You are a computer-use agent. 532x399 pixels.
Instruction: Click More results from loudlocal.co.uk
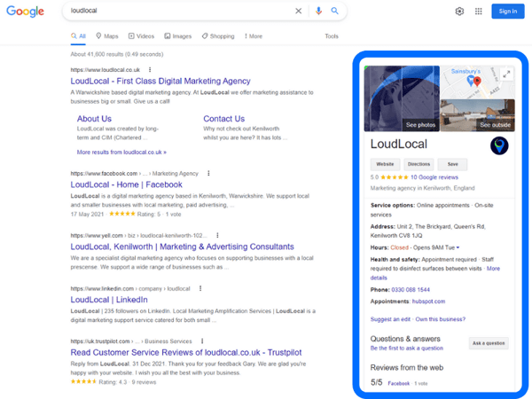pyautogui.click(x=121, y=153)
